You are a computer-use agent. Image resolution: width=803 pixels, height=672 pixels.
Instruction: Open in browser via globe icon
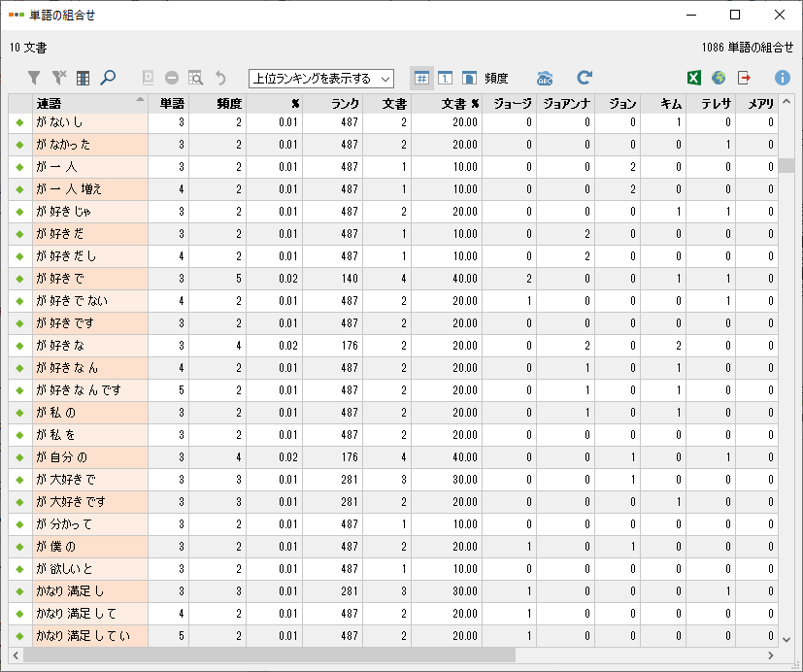(719, 78)
